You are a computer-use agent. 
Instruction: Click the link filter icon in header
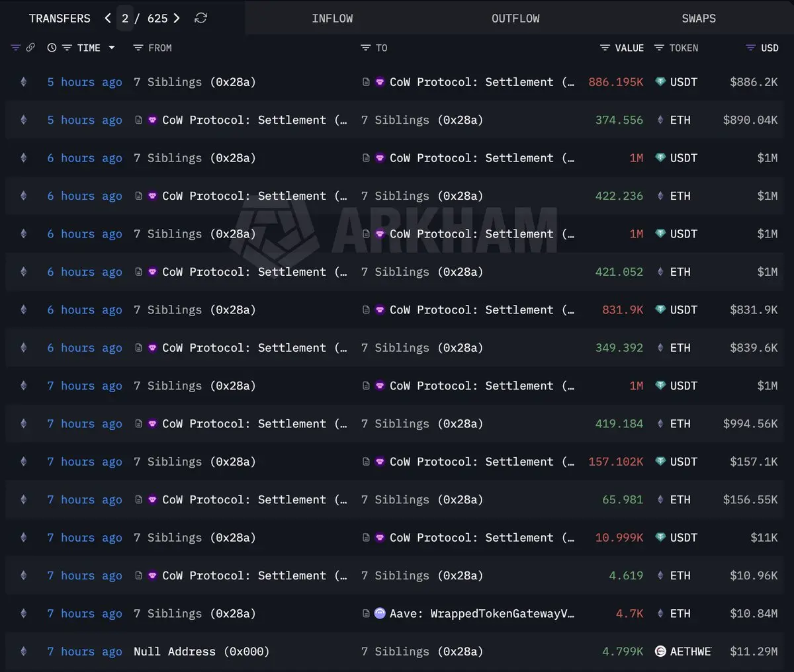click(30, 48)
